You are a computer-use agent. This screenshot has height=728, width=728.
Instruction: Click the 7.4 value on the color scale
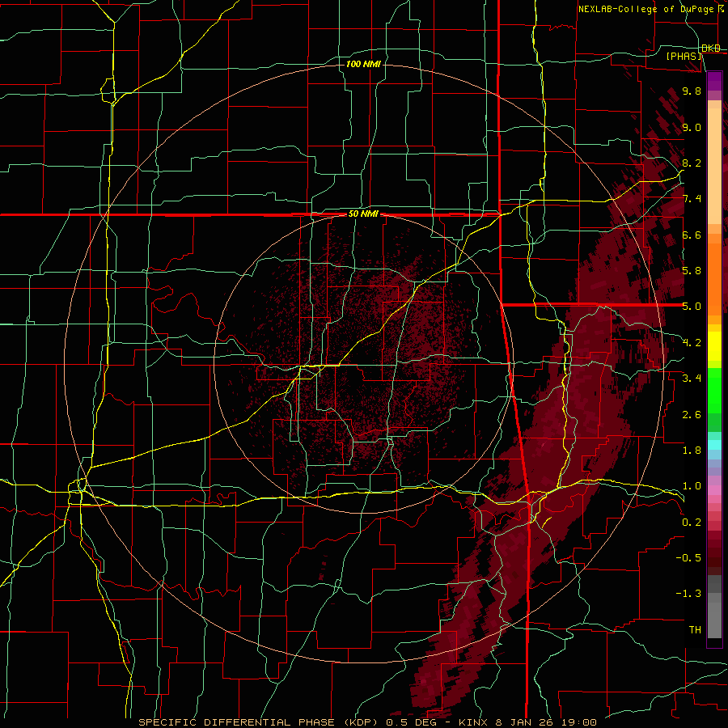(x=692, y=199)
